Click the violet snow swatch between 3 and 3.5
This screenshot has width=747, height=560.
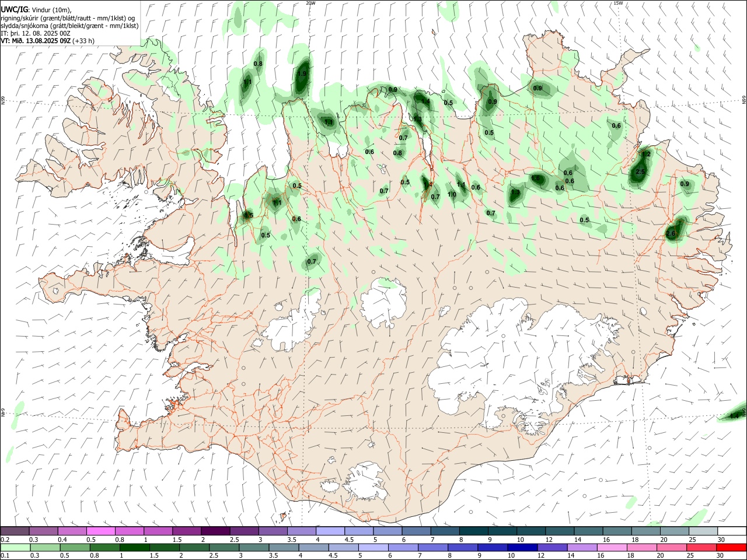[273, 531]
